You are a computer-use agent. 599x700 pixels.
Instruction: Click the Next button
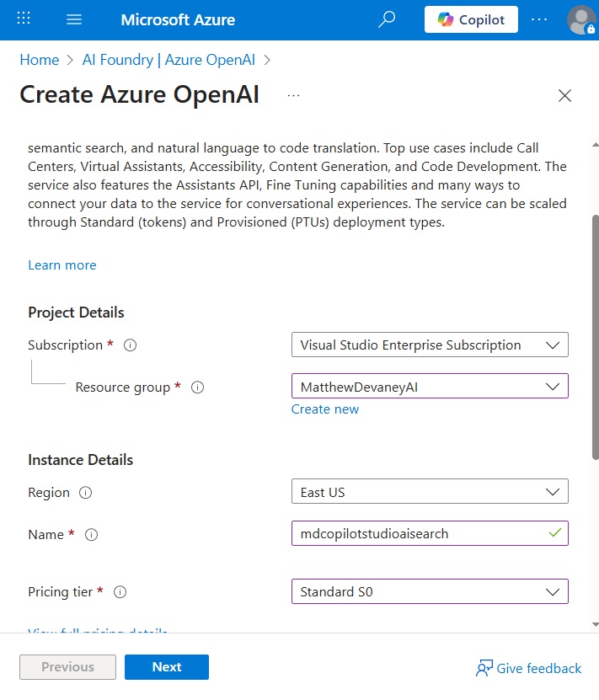(x=167, y=667)
